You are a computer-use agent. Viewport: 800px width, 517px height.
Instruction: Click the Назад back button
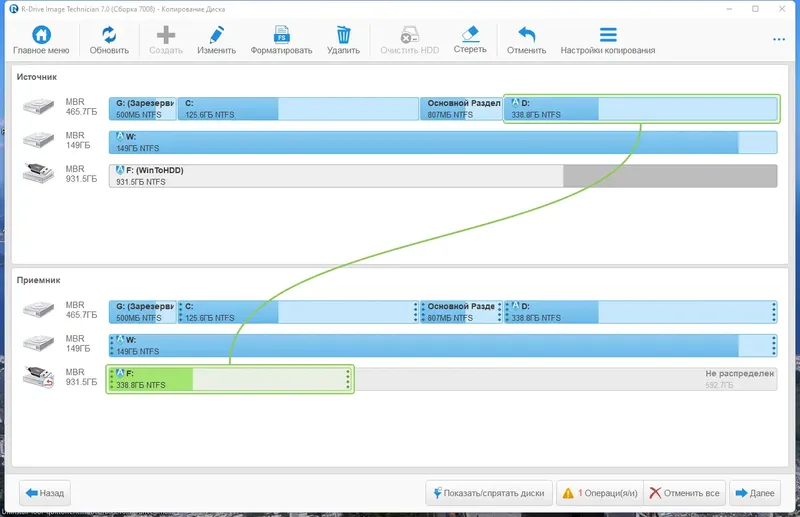[45, 493]
